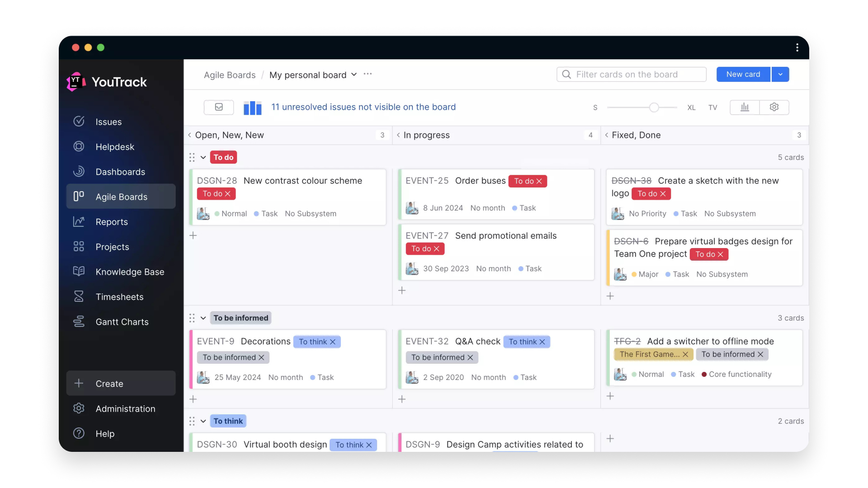The image size is (868, 488).
Task: Add card below DSGN-6
Action: 610,296
